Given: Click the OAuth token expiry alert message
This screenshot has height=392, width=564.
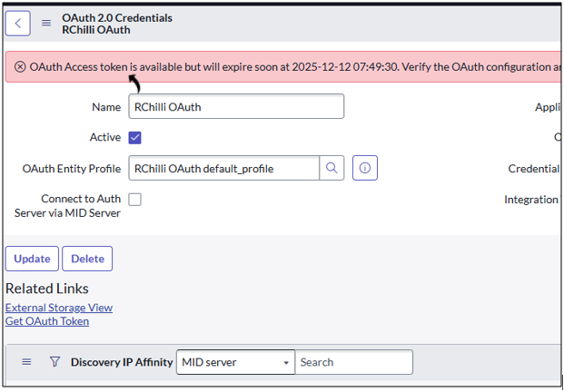Looking at the screenshot, I should 291,67.
